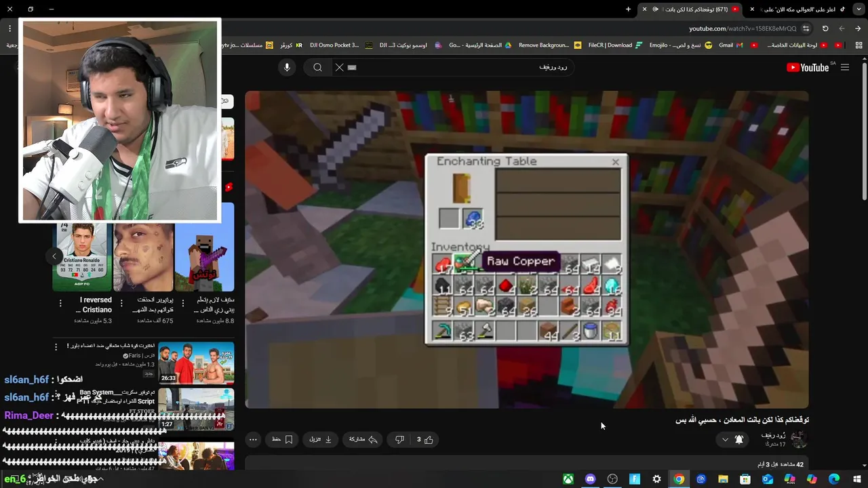Open Microsoft Edge from the taskbar
868x488 pixels.
834,479
